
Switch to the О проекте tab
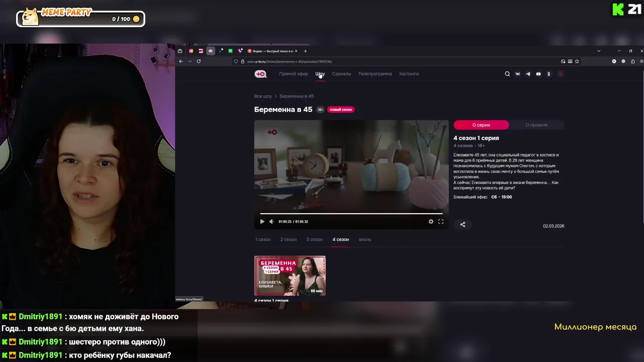coord(536,125)
